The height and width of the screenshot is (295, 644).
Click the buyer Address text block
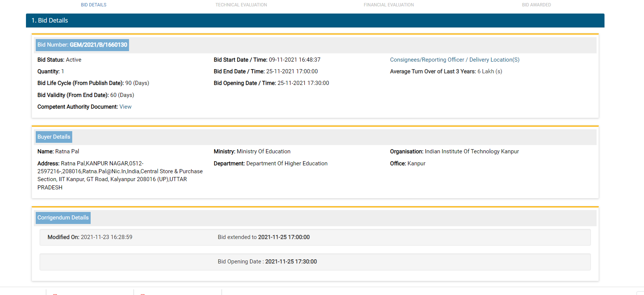[x=120, y=175]
